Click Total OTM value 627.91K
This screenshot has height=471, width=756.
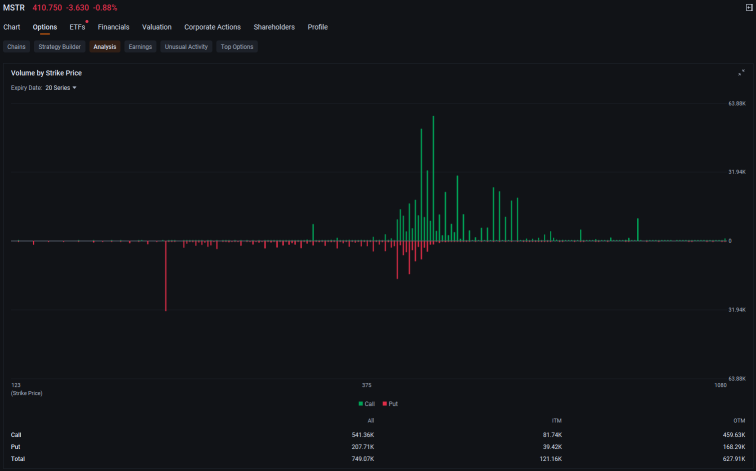click(x=734, y=459)
